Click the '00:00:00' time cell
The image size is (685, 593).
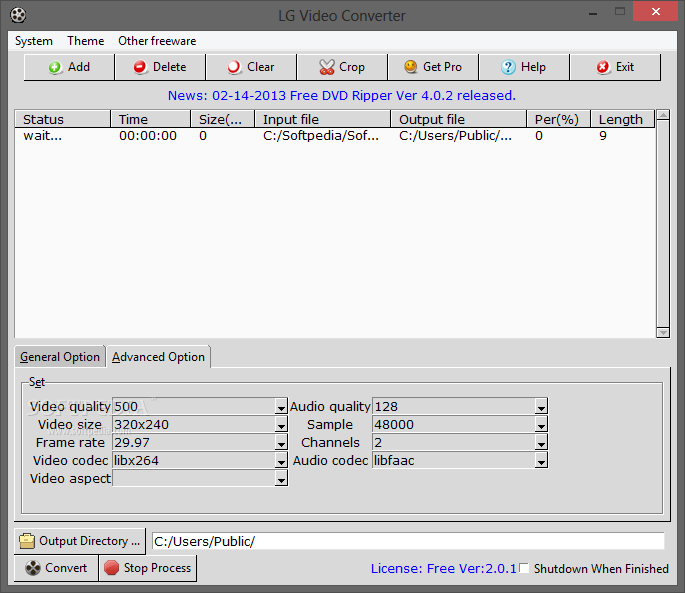click(148, 136)
